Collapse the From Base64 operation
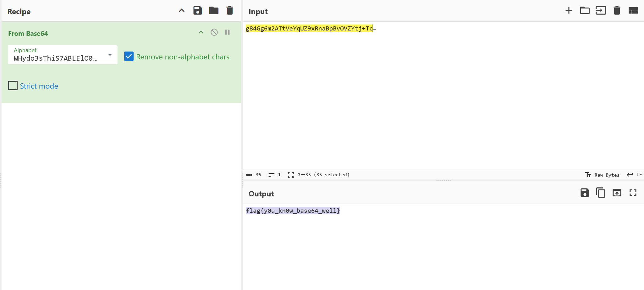This screenshot has width=644, height=290. coord(201,32)
